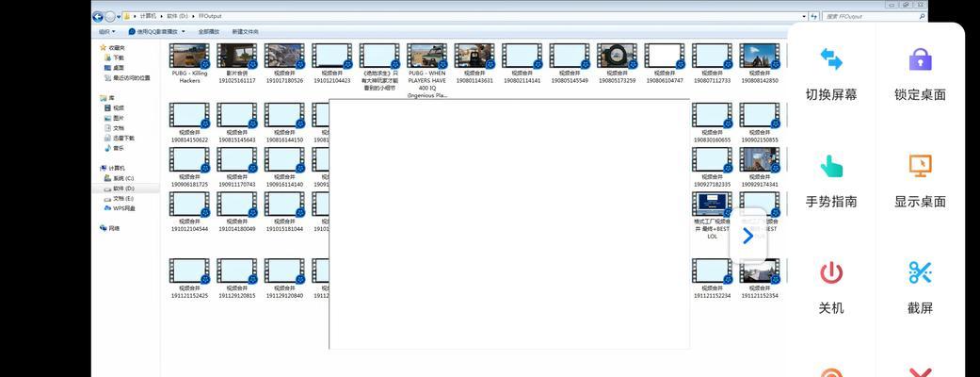Select 视频合并 190816144150 video
The width and height of the screenshot is (980, 377).
[x=284, y=123]
